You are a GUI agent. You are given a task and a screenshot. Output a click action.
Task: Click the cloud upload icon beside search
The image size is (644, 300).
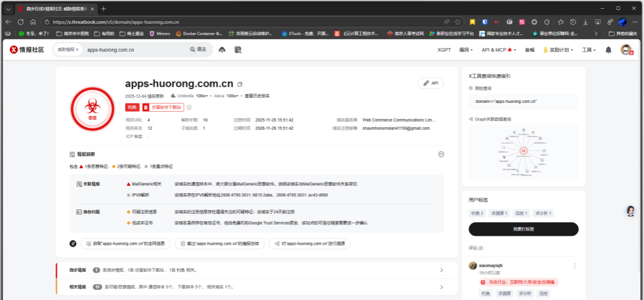[x=222, y=50]
